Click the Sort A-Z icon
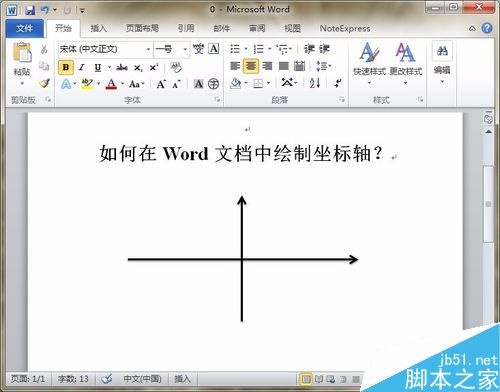500x392 pixels. (x=315, y=83)
